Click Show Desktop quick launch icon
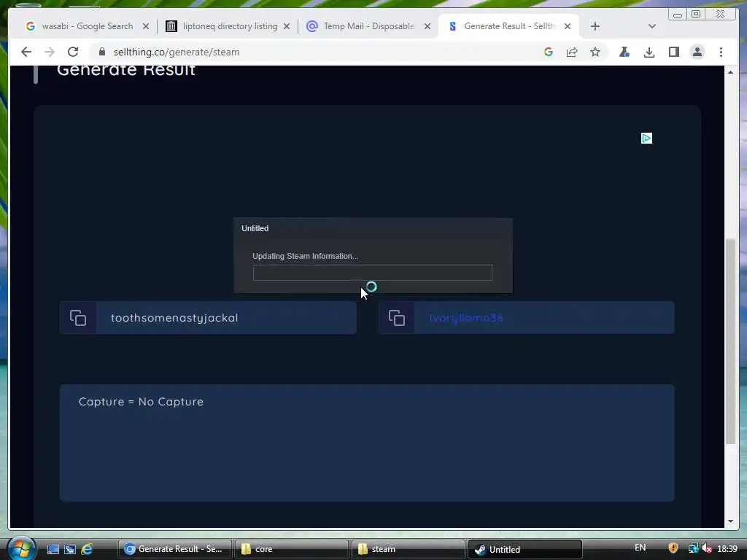The height and width of the screenshot is (560, 747). [53, 549]
